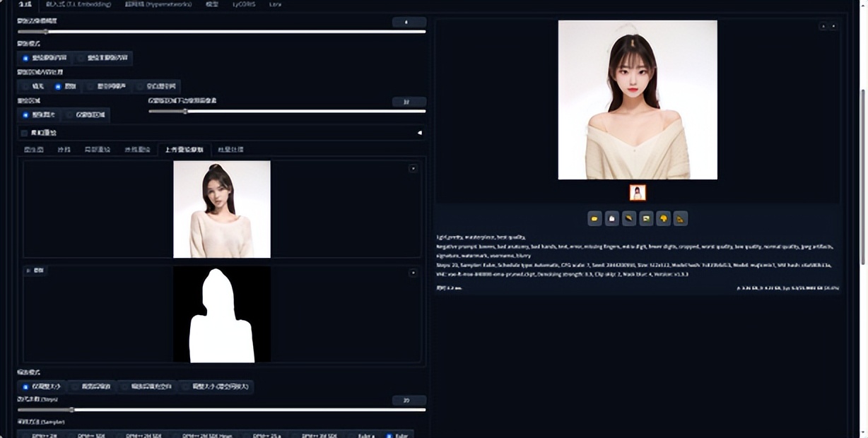Image resolution: width=868 pixels, height=438 pixels.
Task: Expand the soft inpainting section arrow
Action: pos(419,133)
